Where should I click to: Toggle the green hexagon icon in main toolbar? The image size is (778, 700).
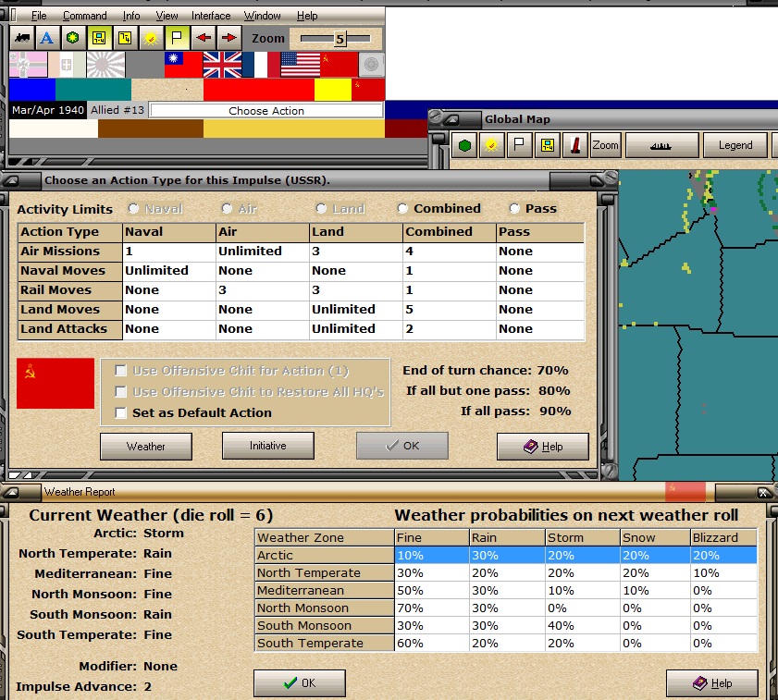pyautogui.click(x=73, y=38)
